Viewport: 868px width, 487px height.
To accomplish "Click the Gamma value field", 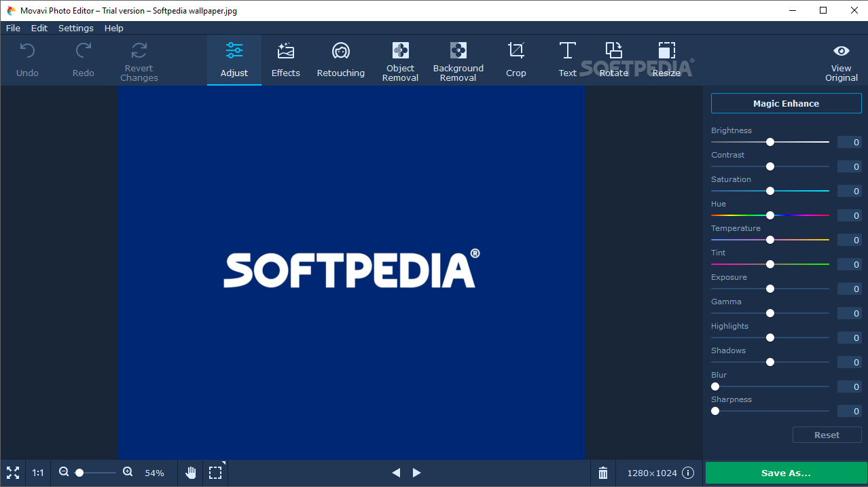I will click(849, 313).
